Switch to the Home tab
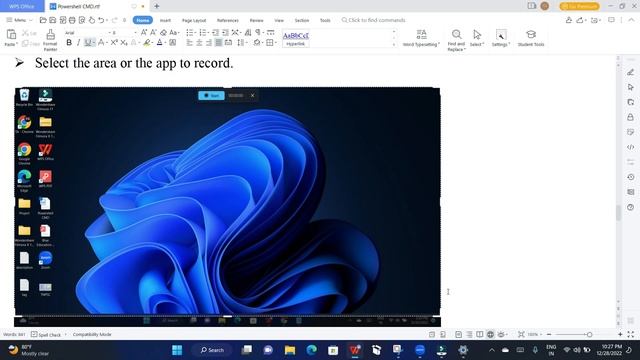The width and height of the screenshot is (640, 360). pos(143,20)
